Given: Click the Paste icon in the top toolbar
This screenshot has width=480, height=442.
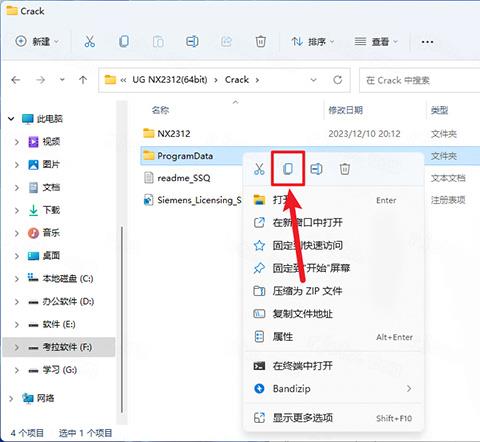Looking at the screenshot, I should tap(158, 42).
